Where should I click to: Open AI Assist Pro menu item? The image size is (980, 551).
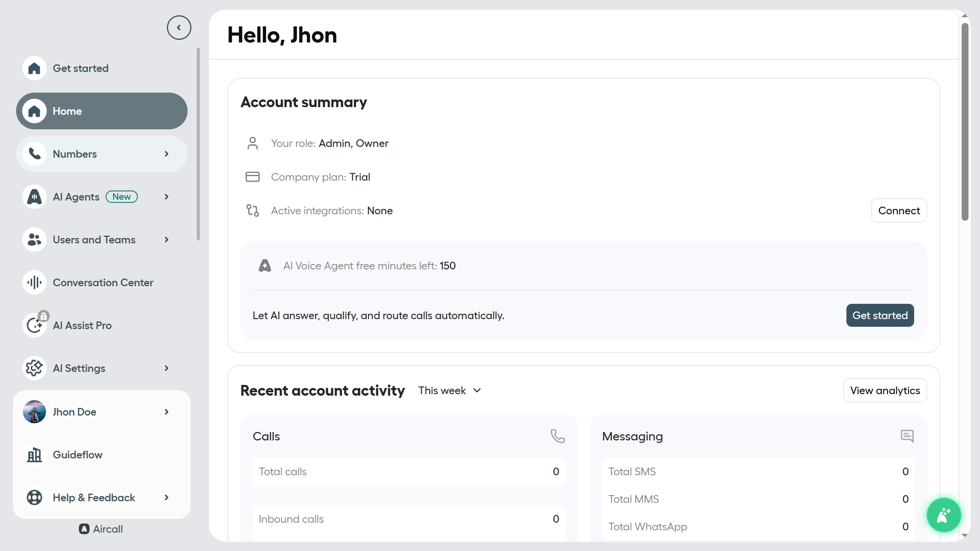[x=102, y=325]
